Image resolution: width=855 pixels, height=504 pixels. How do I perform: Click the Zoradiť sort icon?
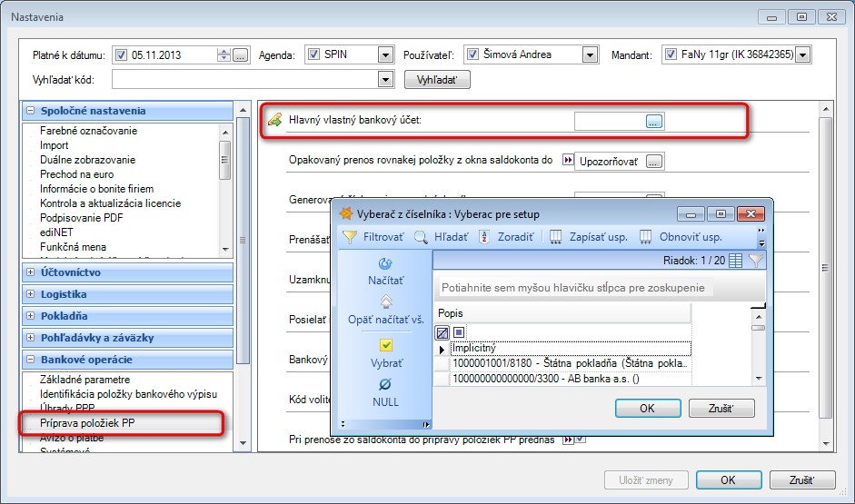484,237
